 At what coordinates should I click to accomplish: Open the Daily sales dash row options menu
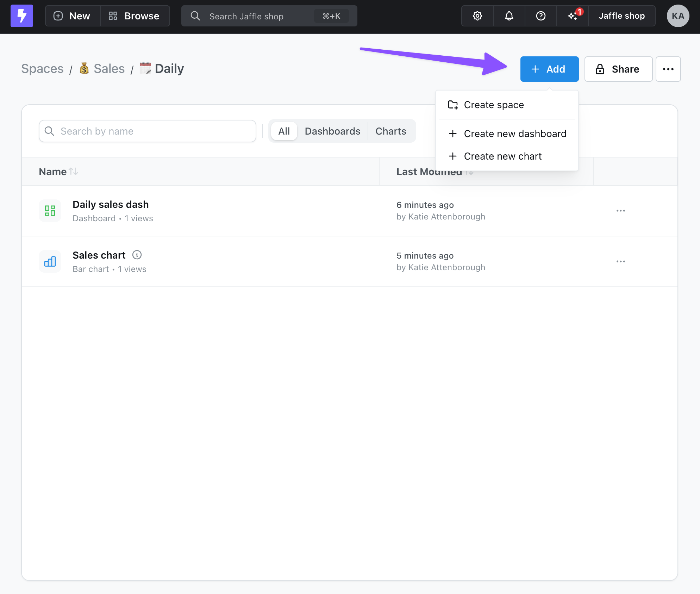620,211
